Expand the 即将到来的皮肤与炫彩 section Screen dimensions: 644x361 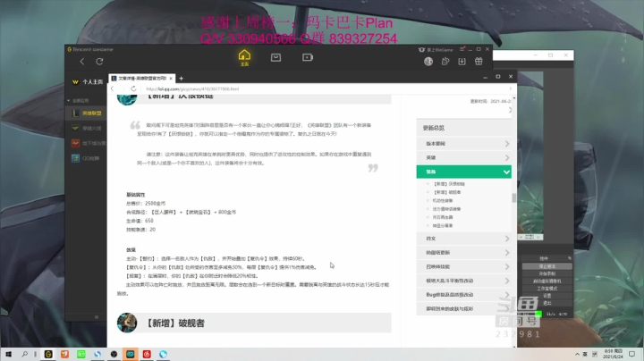(463, 308)
